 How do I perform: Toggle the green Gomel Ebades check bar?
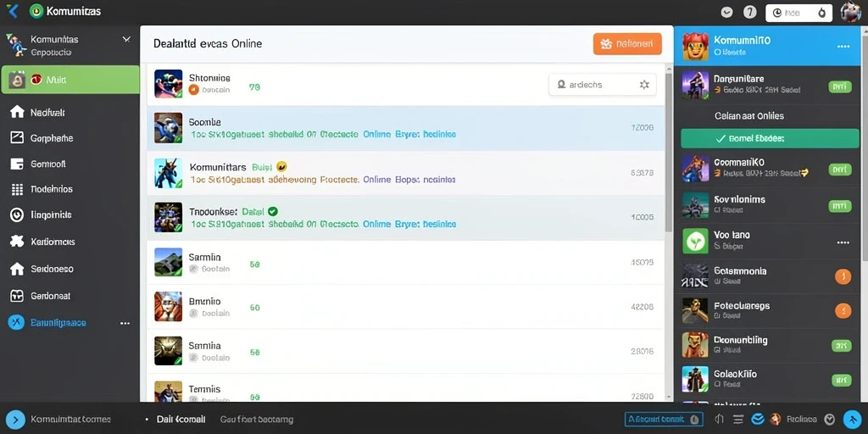click(x=770, y=139)
